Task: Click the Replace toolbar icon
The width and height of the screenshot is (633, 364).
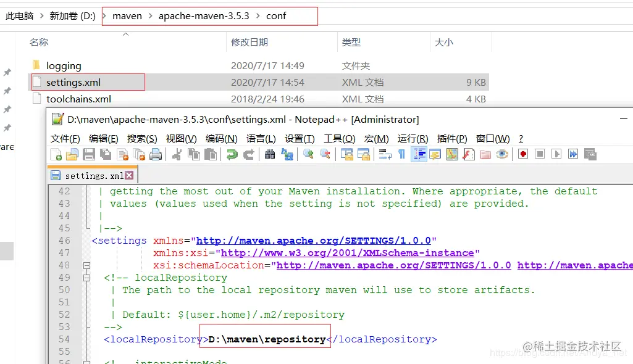Action: (287, 154)
